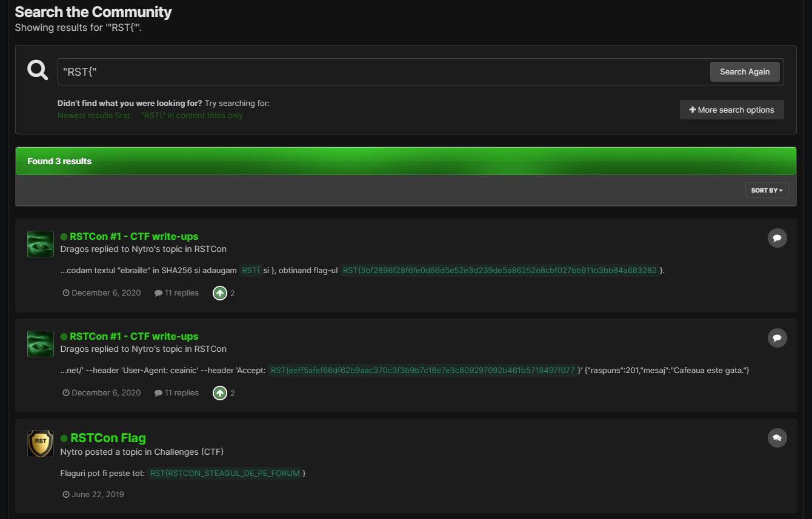Image resolution: width=812 pixels, height=519 pixels.
Task: Click into the search text field
Action: [382, 71]
